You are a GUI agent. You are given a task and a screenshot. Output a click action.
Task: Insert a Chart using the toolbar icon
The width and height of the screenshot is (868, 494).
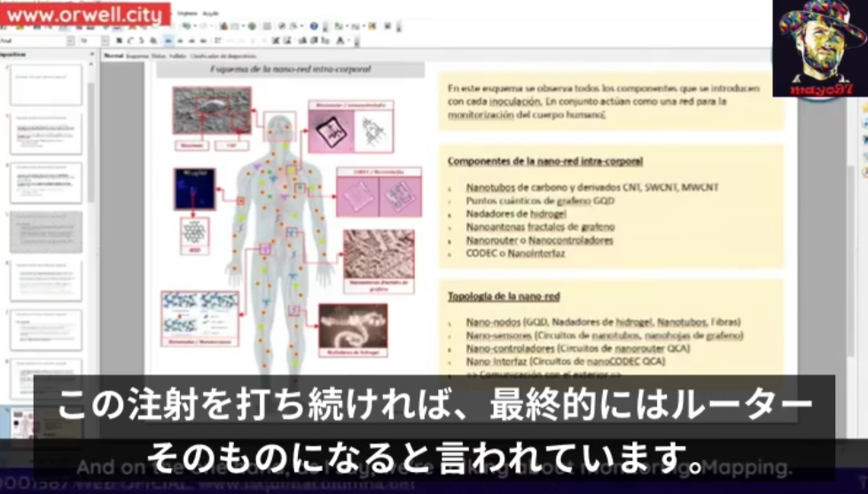pyautogui.click(x=223, y=26)
